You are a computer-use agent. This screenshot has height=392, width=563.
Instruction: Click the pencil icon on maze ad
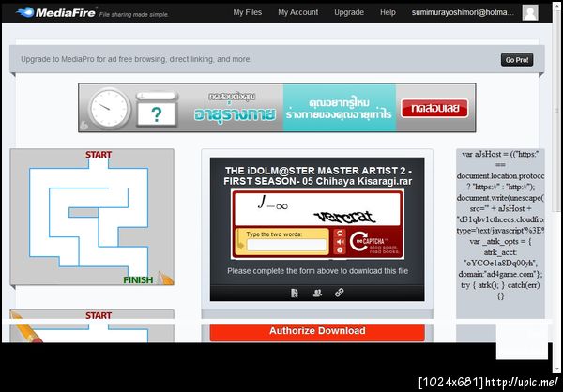[166, 279]
